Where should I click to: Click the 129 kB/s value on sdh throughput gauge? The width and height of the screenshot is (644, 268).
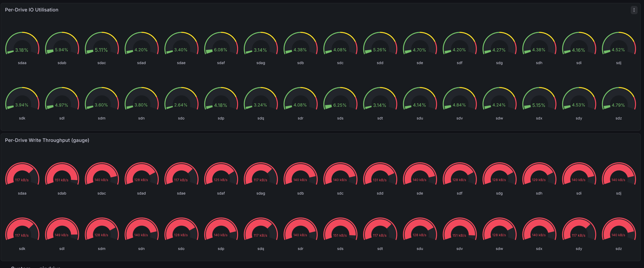[x=539, y=180]
